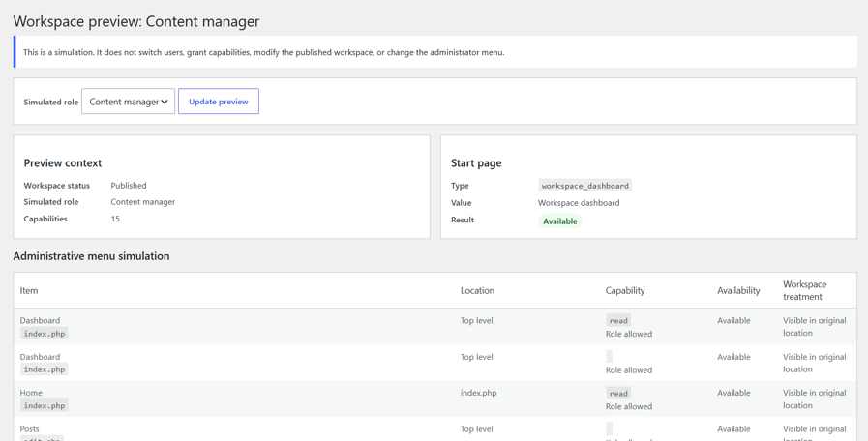Click the capabilities count '15'
868x441 pixels.
(115, 219)
